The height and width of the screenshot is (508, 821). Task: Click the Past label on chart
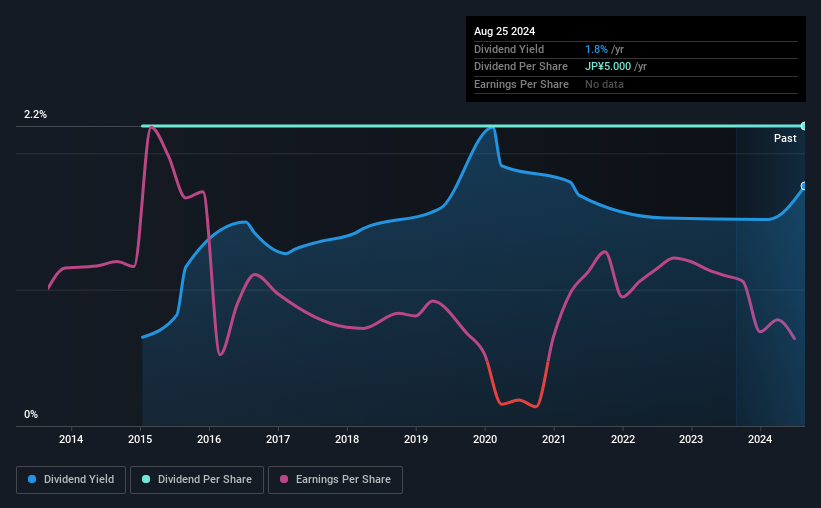pyautogui.click(x=785, y=139)
